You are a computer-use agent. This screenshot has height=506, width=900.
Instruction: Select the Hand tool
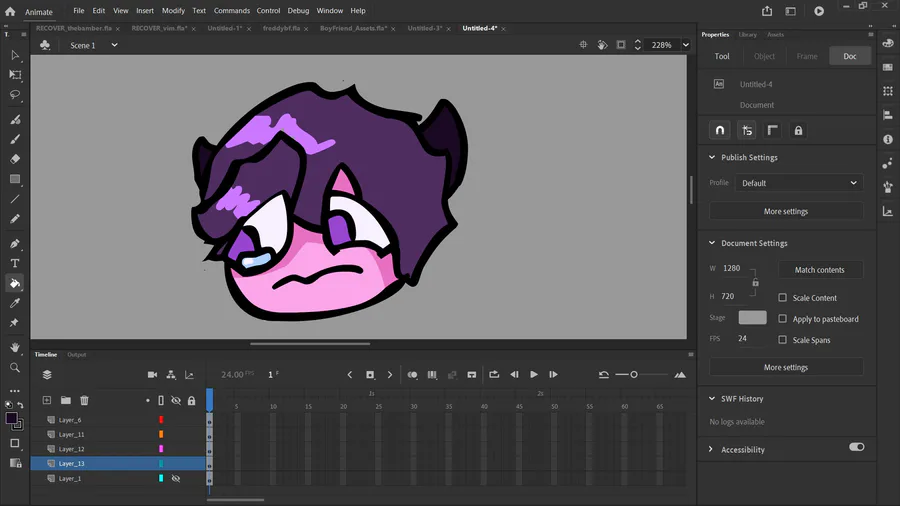(x=15, y=348)
